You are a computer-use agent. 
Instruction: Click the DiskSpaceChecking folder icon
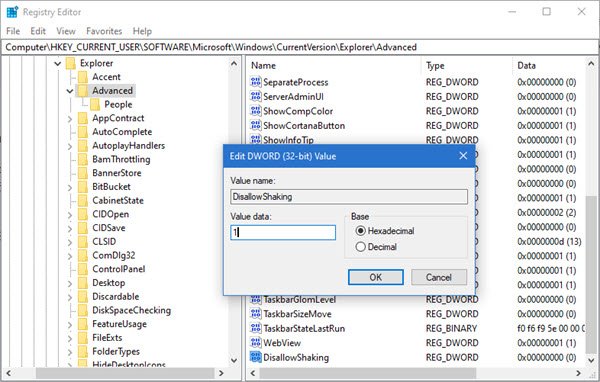[x=83, y=310]
